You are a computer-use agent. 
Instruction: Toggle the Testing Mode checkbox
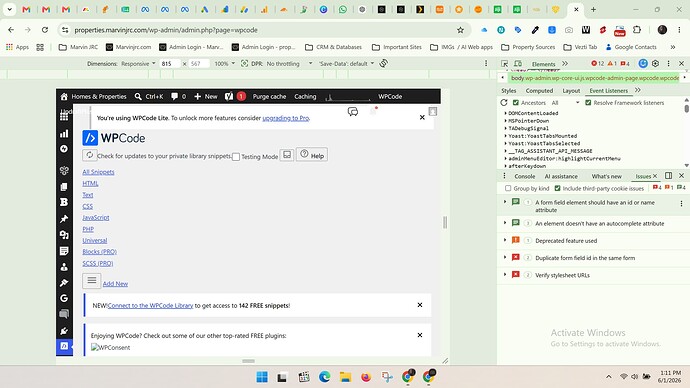pyautogui.click(x=236, y=157)
